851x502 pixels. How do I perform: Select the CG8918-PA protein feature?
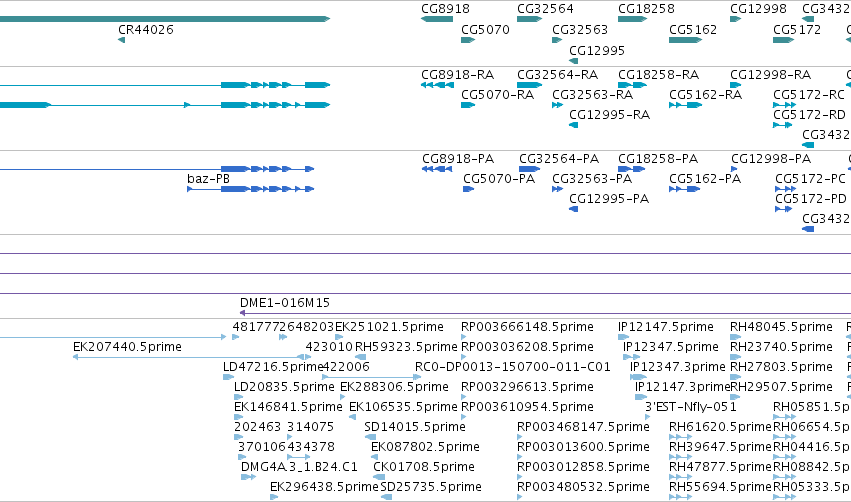(x=437, y=169)
